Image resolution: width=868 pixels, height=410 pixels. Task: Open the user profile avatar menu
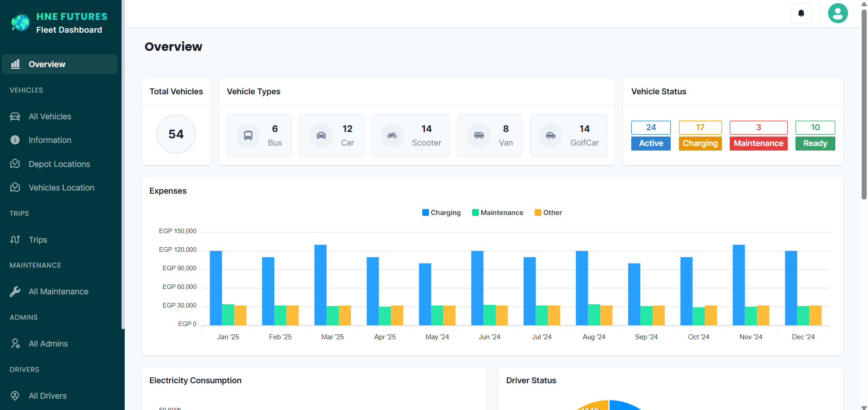838,13
